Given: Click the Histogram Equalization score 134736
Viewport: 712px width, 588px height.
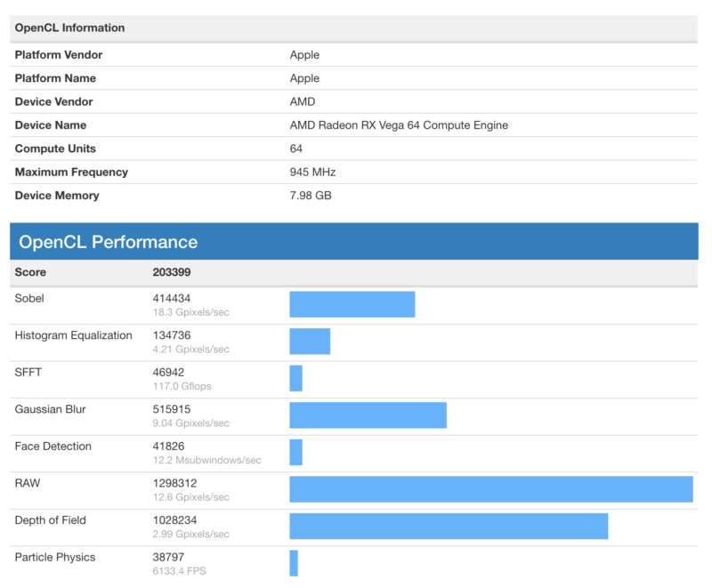Looking at the screenshot, I should point(172,335).
